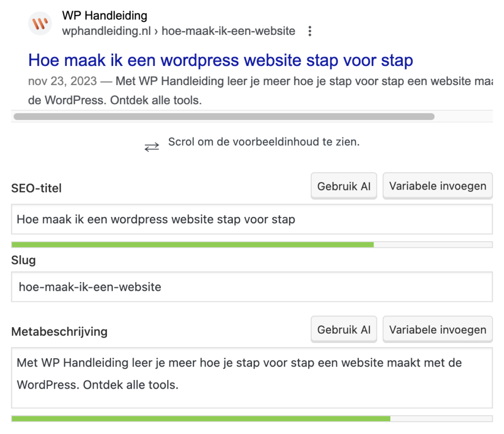The image size is (504, 434).
Task: Click Variabele invoegen for Metabeschrijving
Action: (437, 329)
